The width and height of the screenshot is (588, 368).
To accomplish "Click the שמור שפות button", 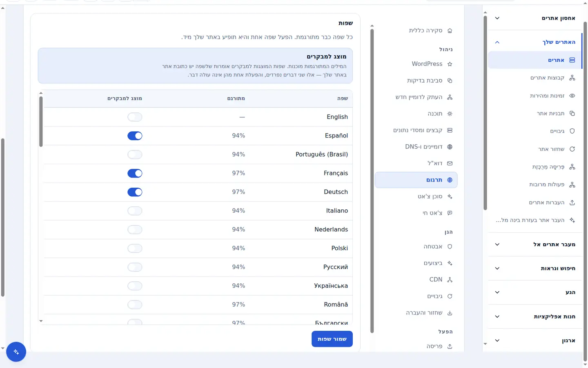I will (x=332, y=339).
